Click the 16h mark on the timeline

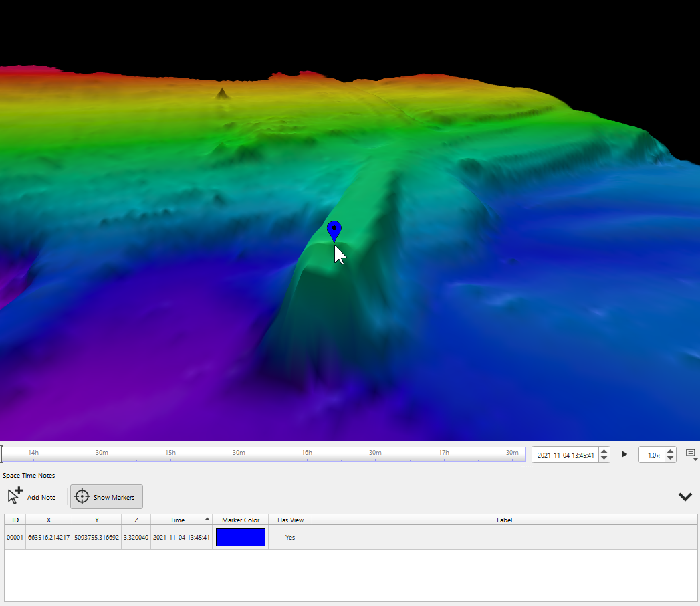pyautogui.click(x=307, y=453)
